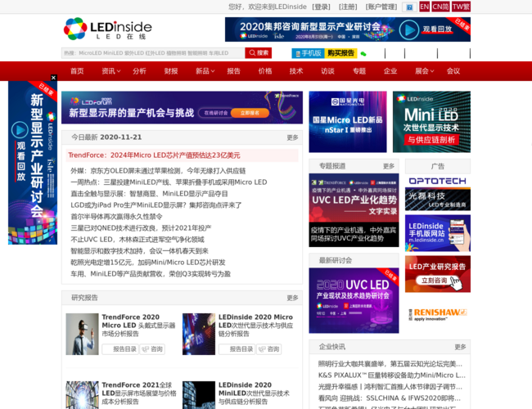Viewport: 532px width, 409px height.
Task: Switch language to CN简
Action: 440,7
